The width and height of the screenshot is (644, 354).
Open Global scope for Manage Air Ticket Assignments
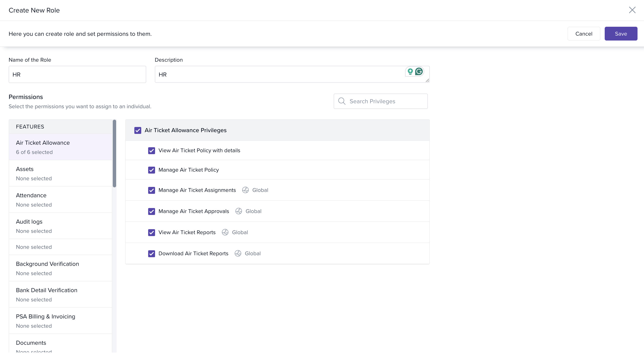[x=260, y=190]
